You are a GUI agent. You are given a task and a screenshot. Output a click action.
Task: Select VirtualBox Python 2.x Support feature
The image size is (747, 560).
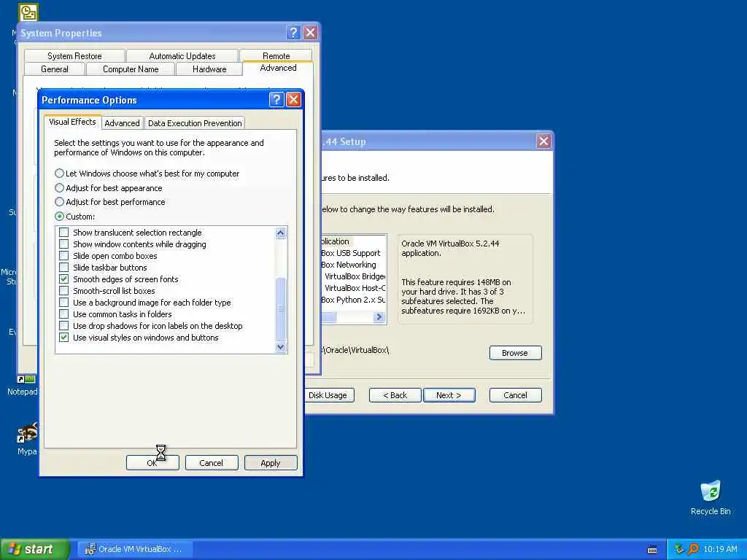tap(353, 300)
